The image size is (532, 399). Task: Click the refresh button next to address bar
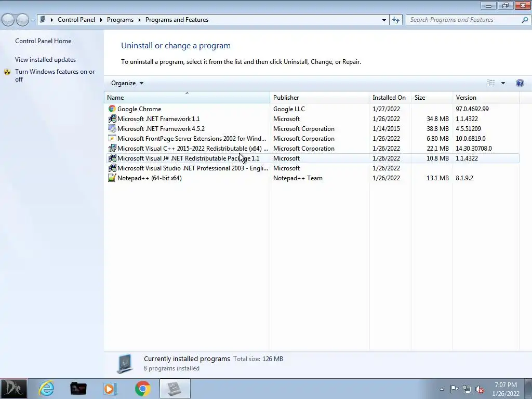(395, 20)
